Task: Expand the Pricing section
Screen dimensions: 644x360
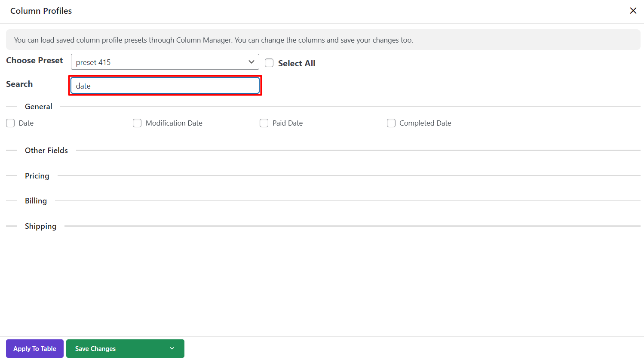Action: tap(37, 176)
